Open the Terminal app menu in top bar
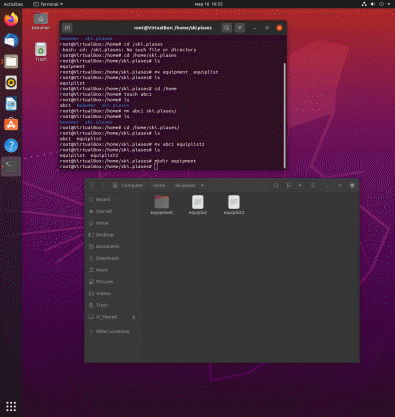The image size is (395, 417). (48, 4)
